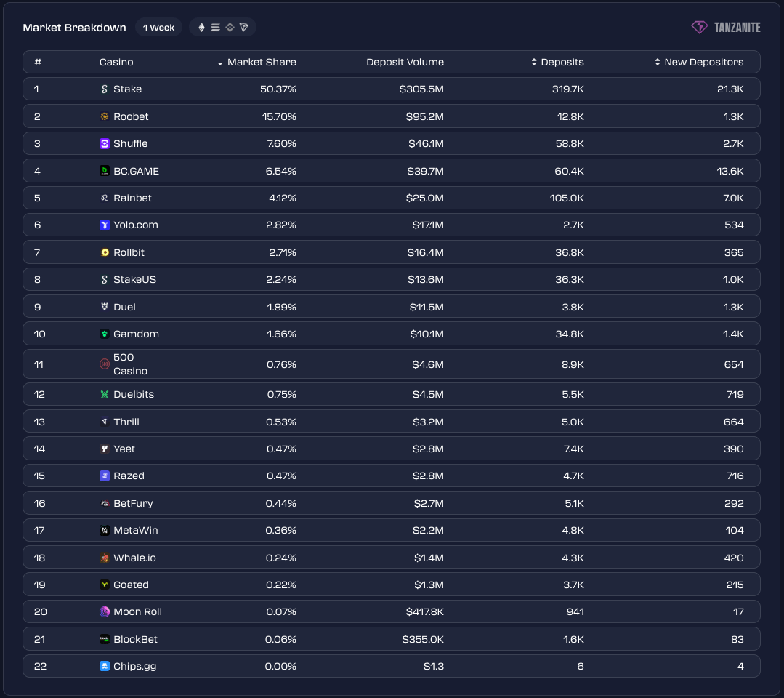
Task: Click the Chips.gg logo icon
Action: pos(105,667)
